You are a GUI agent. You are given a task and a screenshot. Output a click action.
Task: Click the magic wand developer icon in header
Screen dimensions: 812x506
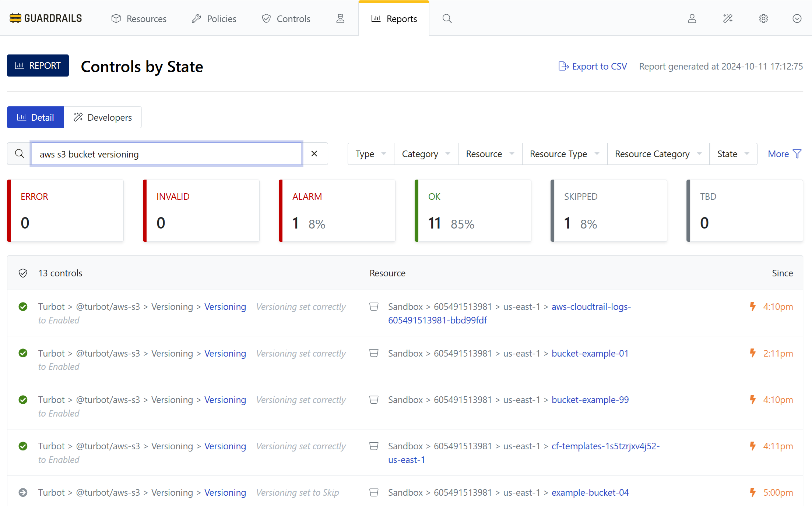point(728,18)
